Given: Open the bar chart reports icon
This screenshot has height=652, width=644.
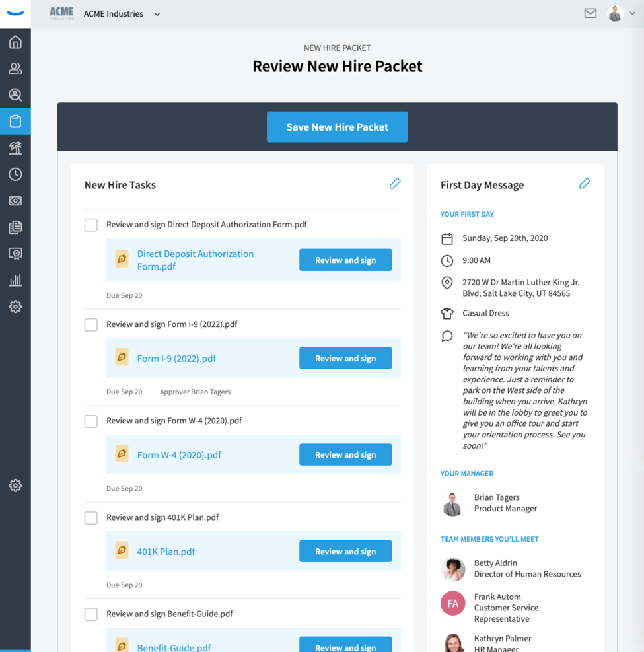Looking at the screenshot, I should pyautogui.click(x=15, y=280).
